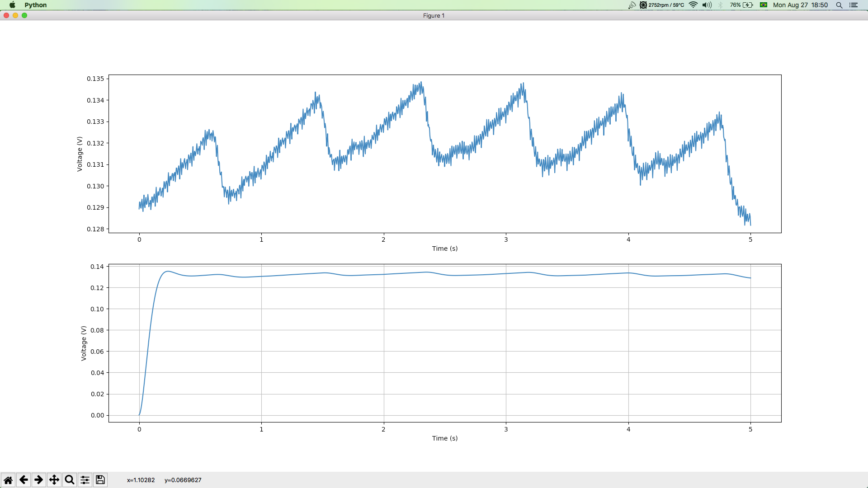Click the bottom plot's Voltage (V) label
This screenshot has width=868, height=488.
pos(84,343)
